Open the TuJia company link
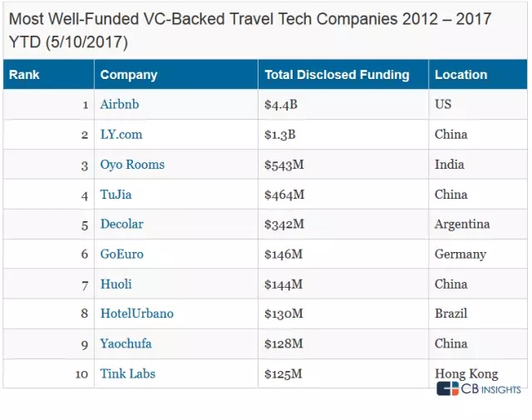The width and height of the screenshot is (532, 420). click(x=116, y=195)
